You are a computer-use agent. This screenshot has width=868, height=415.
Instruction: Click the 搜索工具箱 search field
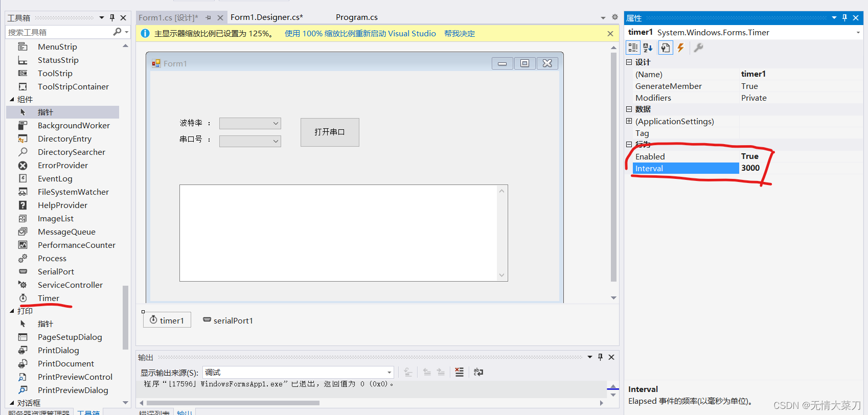(x=59, y=32)
